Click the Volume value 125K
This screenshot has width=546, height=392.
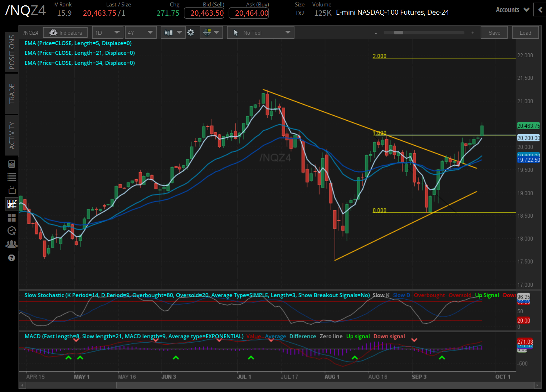point(323,13)
